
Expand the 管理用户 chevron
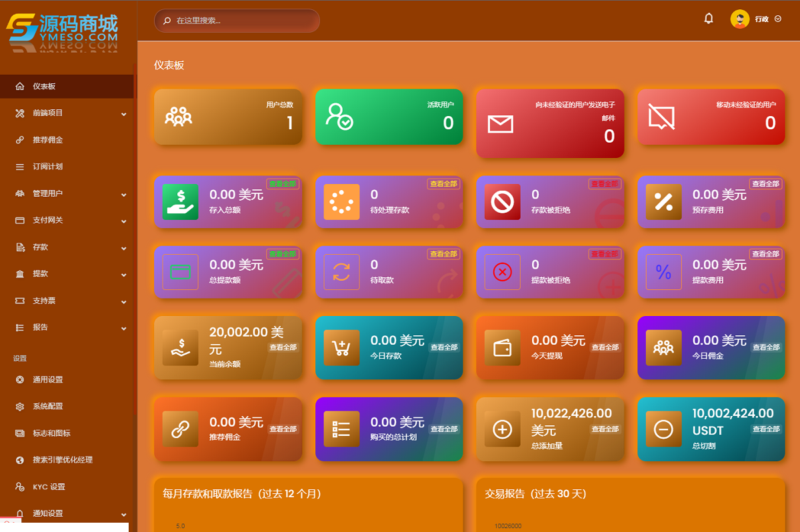123,195
